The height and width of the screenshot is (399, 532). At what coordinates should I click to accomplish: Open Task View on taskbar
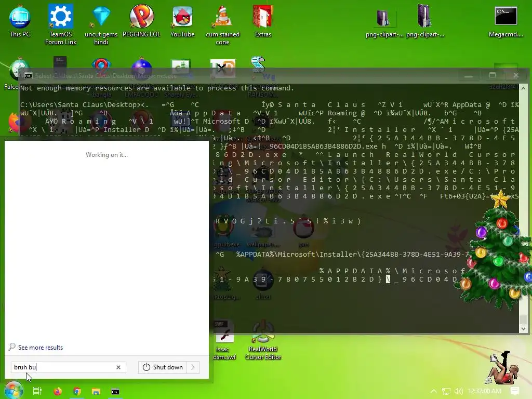pos(37,391)
